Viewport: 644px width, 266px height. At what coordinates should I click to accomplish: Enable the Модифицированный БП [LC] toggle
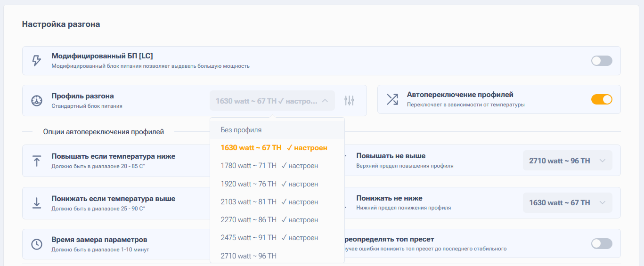pos(602,61)
